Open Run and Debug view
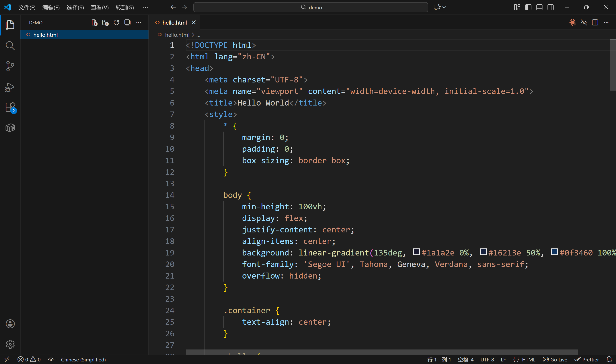 point(10,87)
